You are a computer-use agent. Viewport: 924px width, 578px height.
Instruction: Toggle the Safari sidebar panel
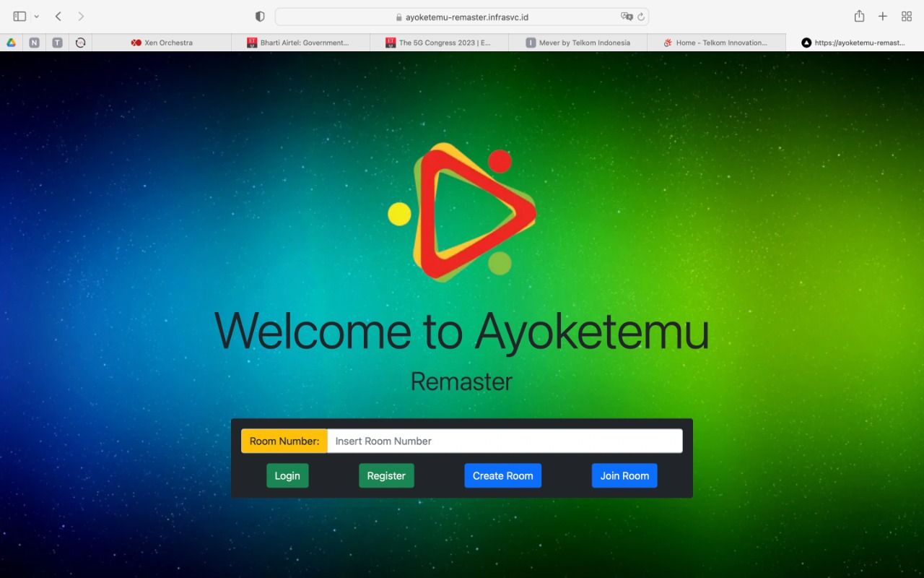[19, 16]
